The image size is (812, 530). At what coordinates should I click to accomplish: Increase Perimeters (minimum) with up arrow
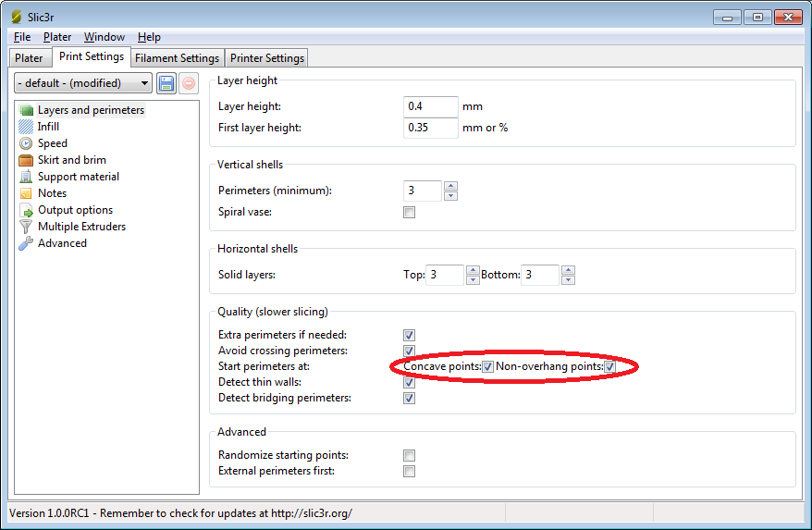click(450, 186)
